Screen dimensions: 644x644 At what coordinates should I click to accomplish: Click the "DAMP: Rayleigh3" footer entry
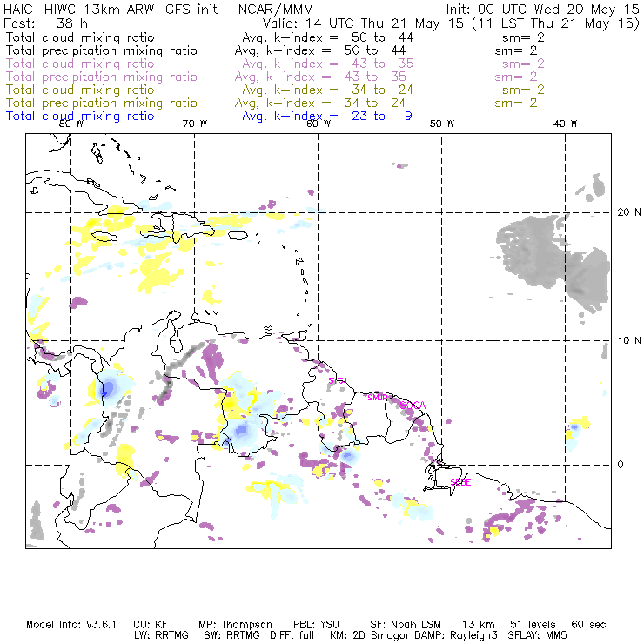pyautogui.click(x=456, y=635)
